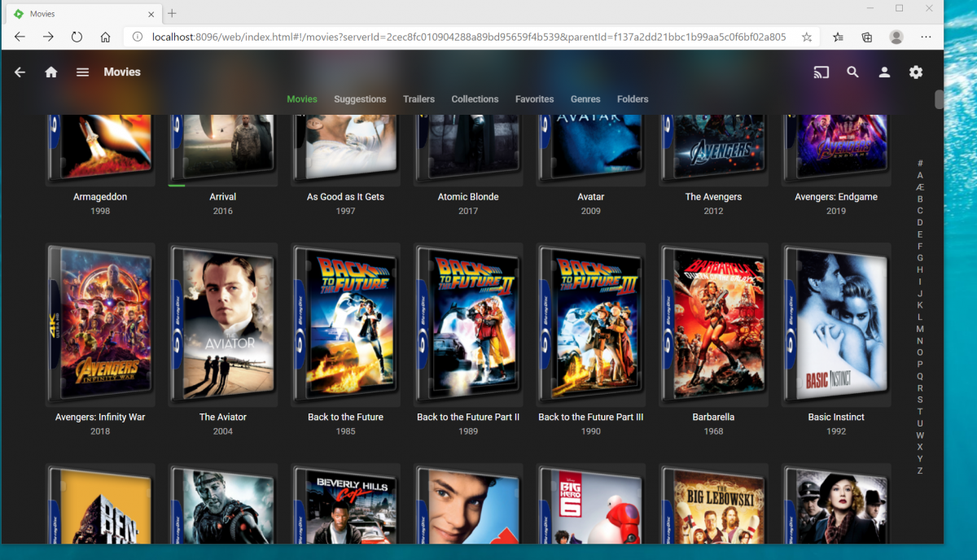Viewport: 977px width, 560px height.
Task: Switch to the Genres tab
Action: [585, 99]
